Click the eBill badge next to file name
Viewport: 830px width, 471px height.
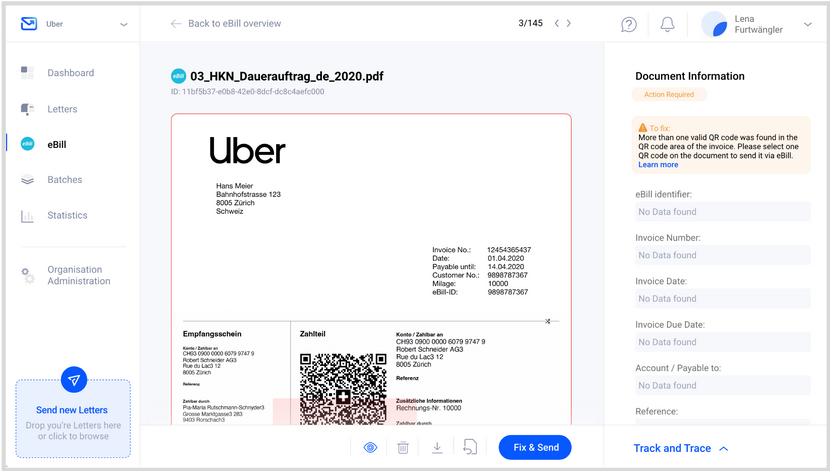click(178, 76)
